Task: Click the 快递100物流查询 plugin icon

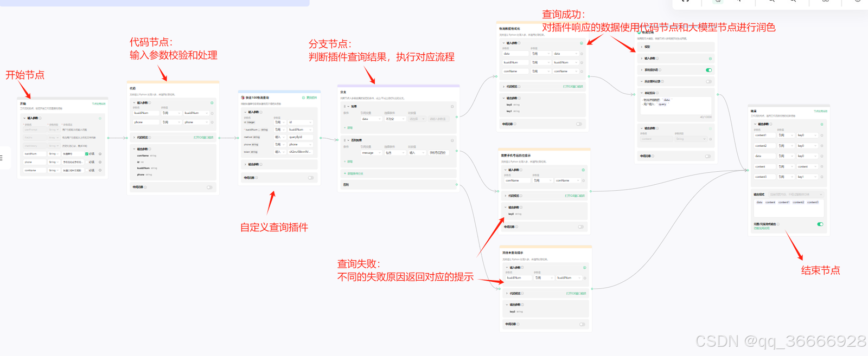Action: click(242, 98)
